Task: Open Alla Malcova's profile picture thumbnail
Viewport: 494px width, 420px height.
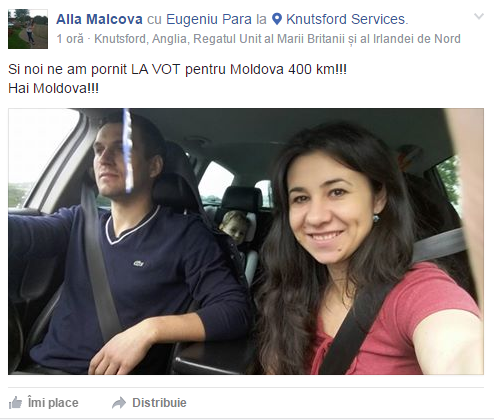Action: pos(28,29)
